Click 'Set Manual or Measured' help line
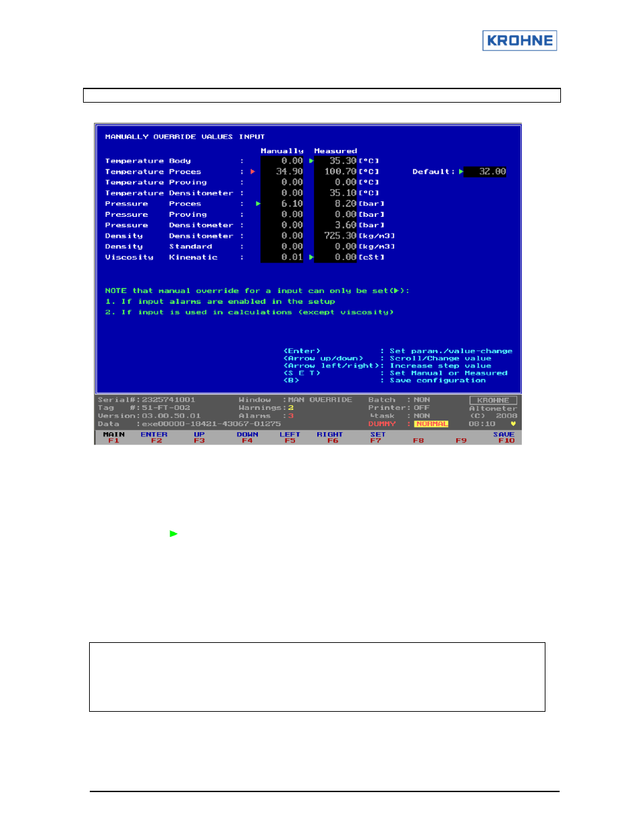644x834 pixels. click(448, 373)
